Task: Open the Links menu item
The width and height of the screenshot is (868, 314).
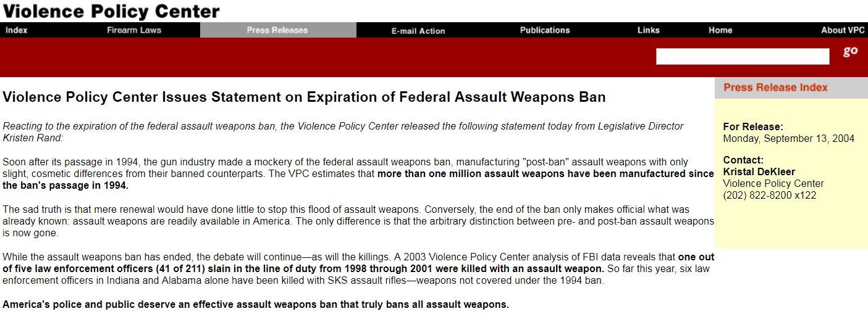Action: (649, 30)
